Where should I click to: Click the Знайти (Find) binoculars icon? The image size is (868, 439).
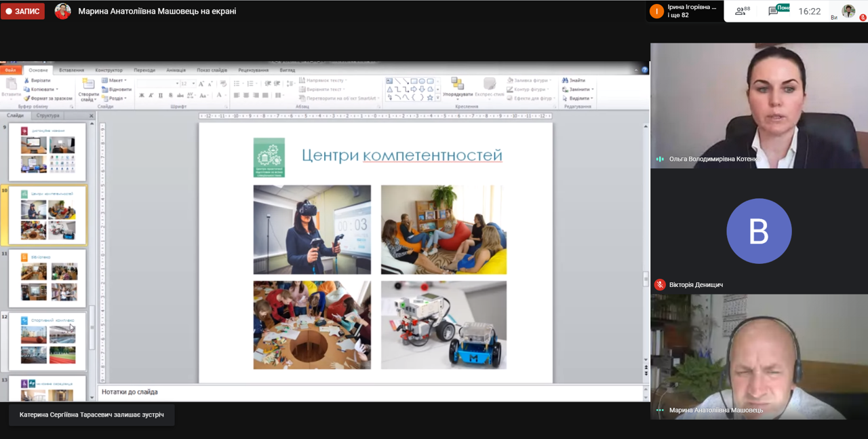coord(565,80)
